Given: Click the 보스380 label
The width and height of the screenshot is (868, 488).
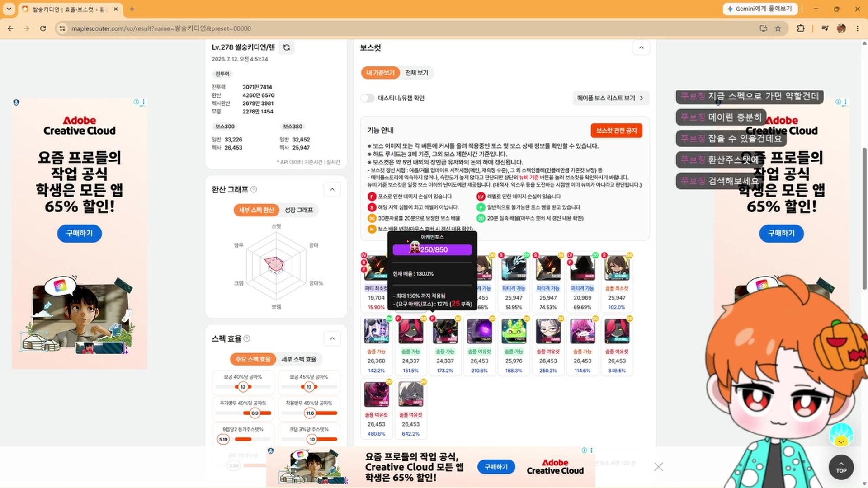Looking at the screenshot, I should pos(292,127).
